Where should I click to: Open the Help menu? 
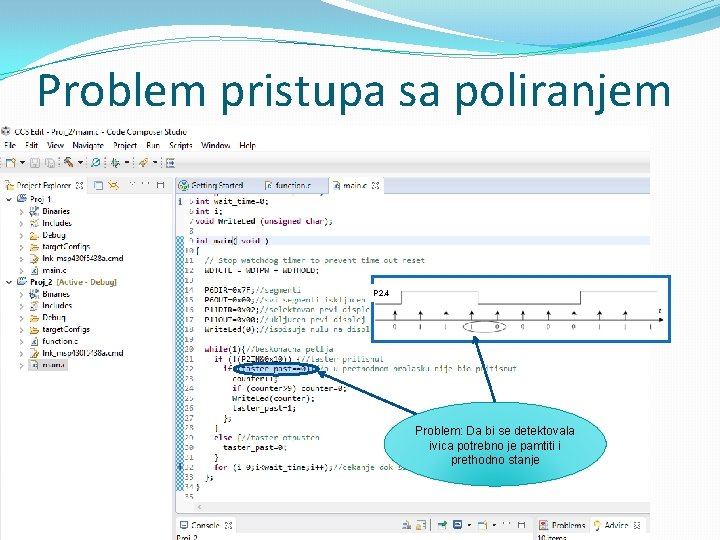247,145
